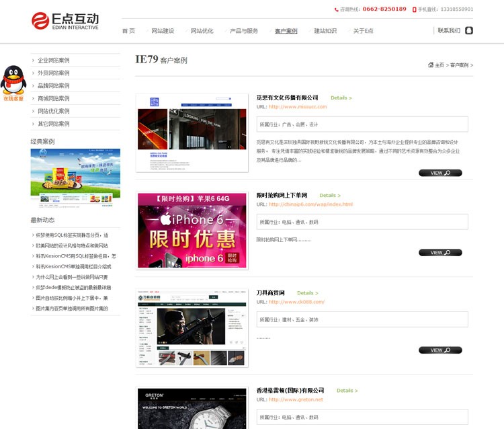The width and height of the screenshot is (504, 429).
Task: Click the QQ icon next to 联系我们
Action: click(x=469, y=30)
